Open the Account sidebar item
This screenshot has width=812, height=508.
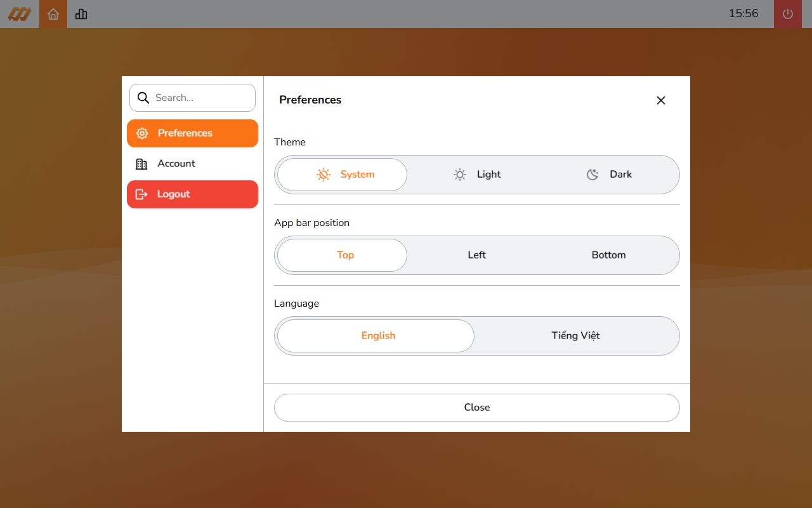pyautogui.click(x=192, y=164)
